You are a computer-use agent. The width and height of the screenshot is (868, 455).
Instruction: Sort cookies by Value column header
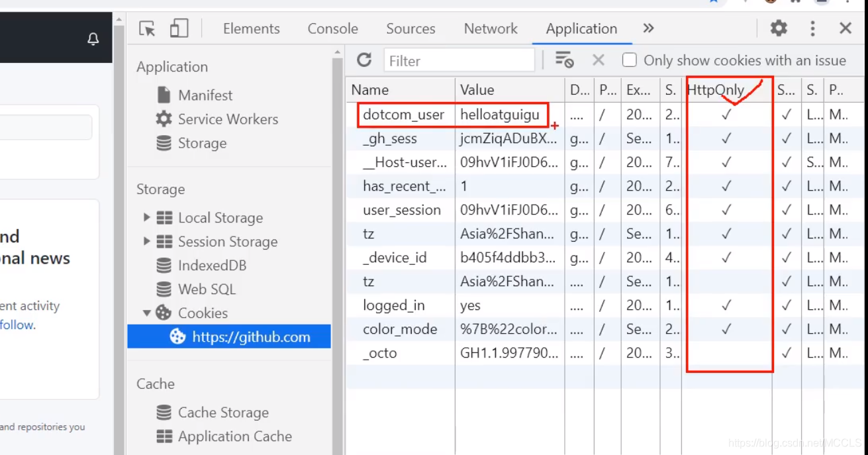[x=510, y=89]
